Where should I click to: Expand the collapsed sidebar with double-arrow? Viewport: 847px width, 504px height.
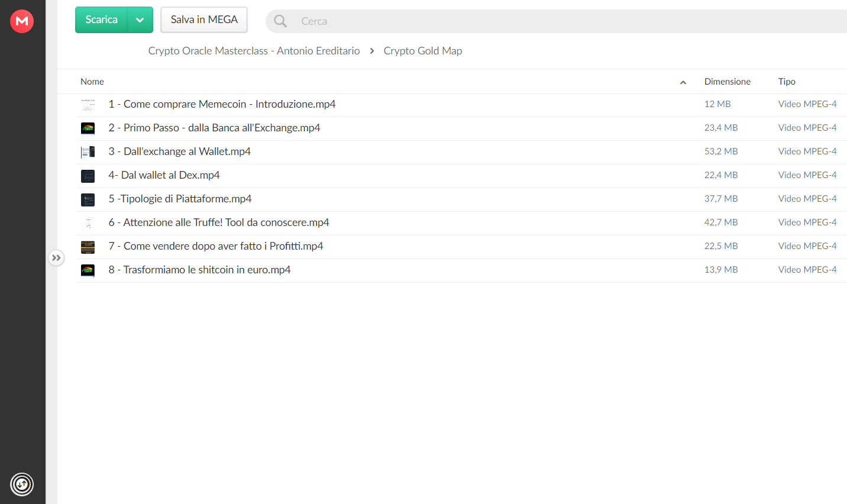pyautogui.click(x=56, y=258)
